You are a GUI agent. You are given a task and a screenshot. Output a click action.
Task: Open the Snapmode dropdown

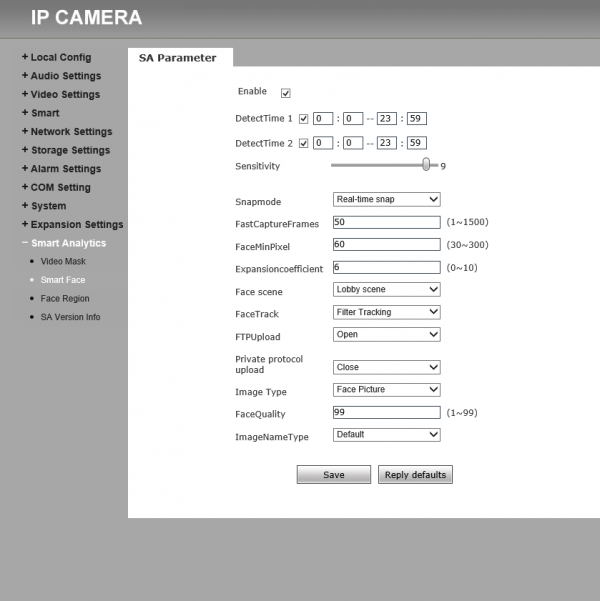386,200
